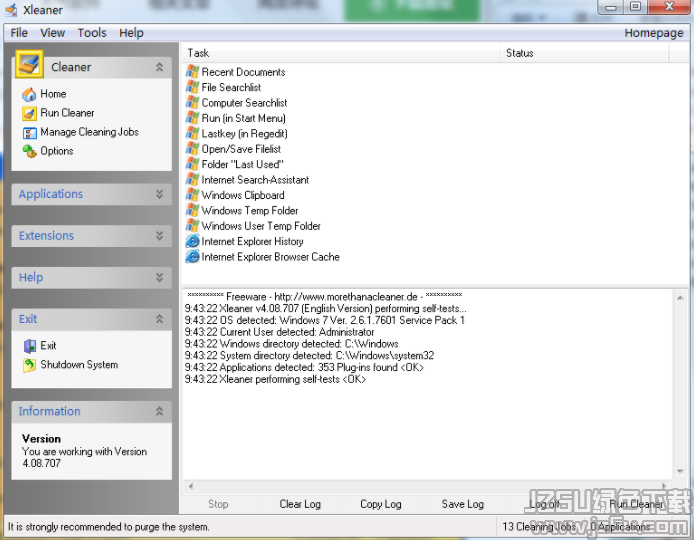Click the Options gears icon
This screenshot has width=694, height=540.
click(29, 151)
